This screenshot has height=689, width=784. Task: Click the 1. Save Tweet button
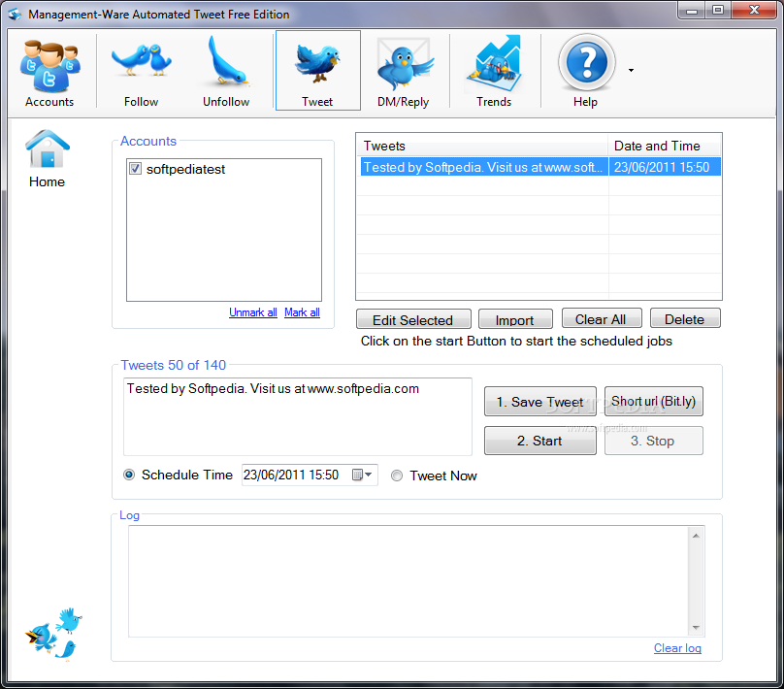pyautogui.click(x=540, y=402)
